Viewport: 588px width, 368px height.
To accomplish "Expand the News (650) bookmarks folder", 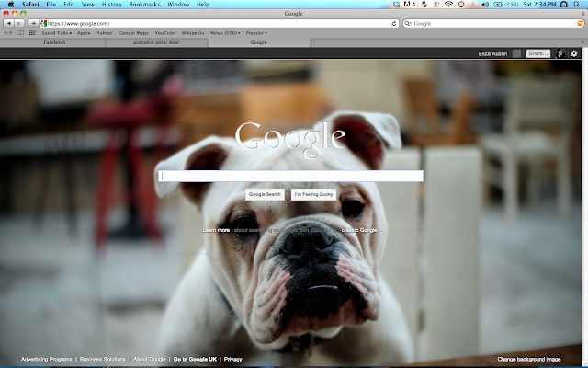I will click(x=225, y=33).
